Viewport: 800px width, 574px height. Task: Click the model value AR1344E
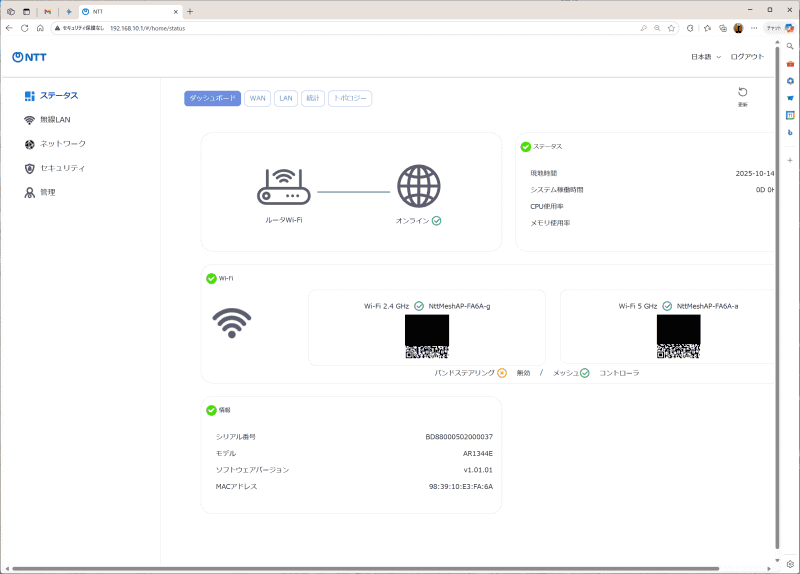pyautogui.click(x=478, y=454)
